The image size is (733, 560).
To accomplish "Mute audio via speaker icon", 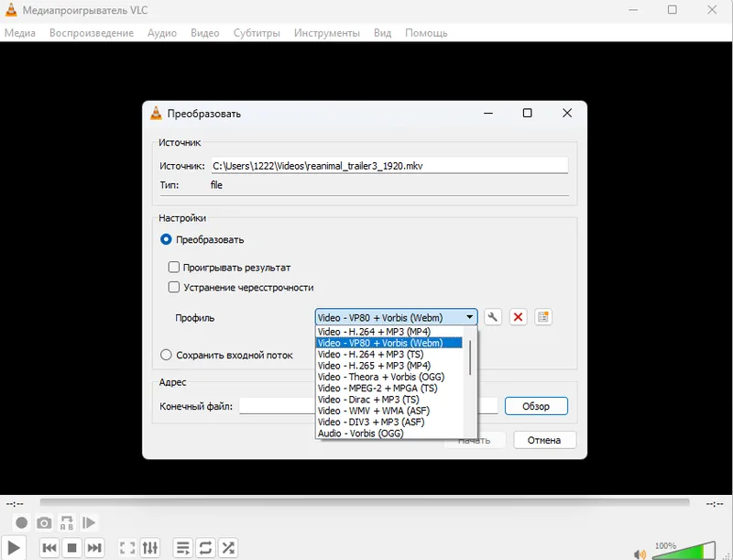I will [x=640, y=555].
